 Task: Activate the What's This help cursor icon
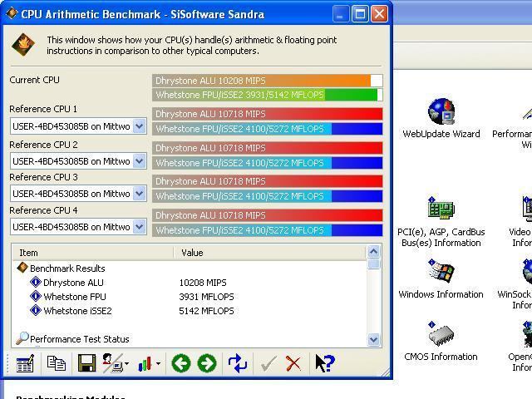click(325, 363)
